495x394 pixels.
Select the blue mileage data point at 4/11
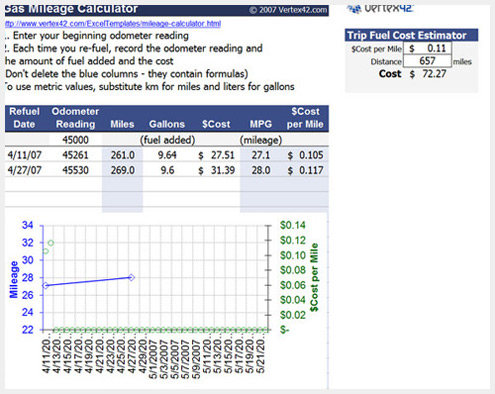coord(45,285)
